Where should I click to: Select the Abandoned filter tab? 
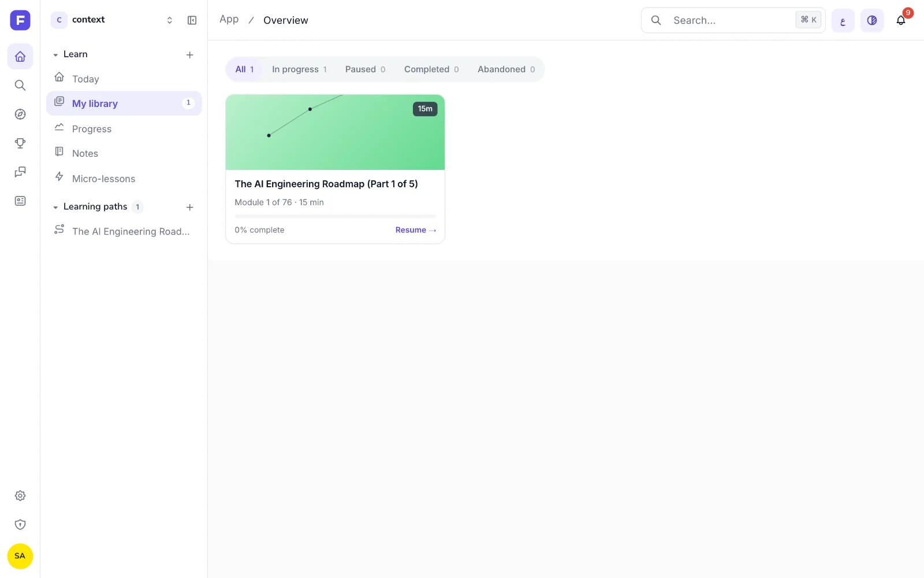tap(506, 69)
